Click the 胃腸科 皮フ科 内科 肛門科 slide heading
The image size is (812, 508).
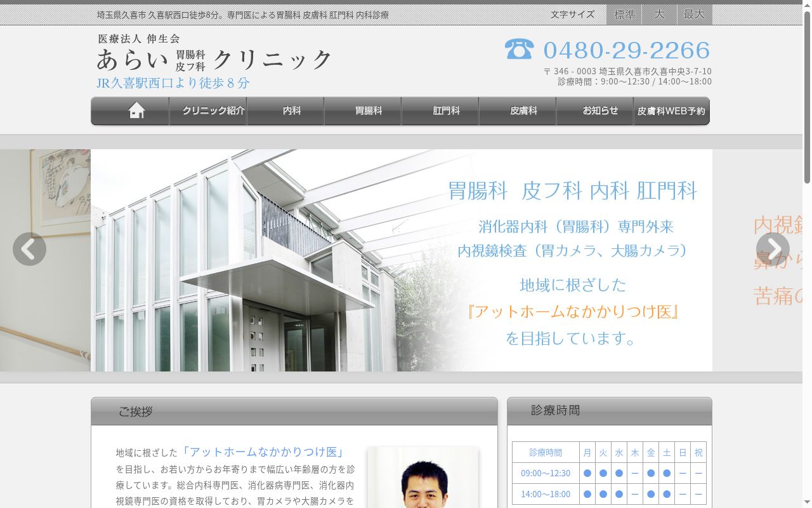tap(573, 190)
